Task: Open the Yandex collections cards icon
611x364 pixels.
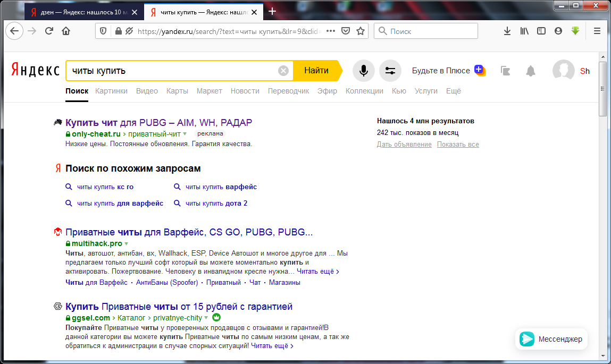Action: pos(505,71)
